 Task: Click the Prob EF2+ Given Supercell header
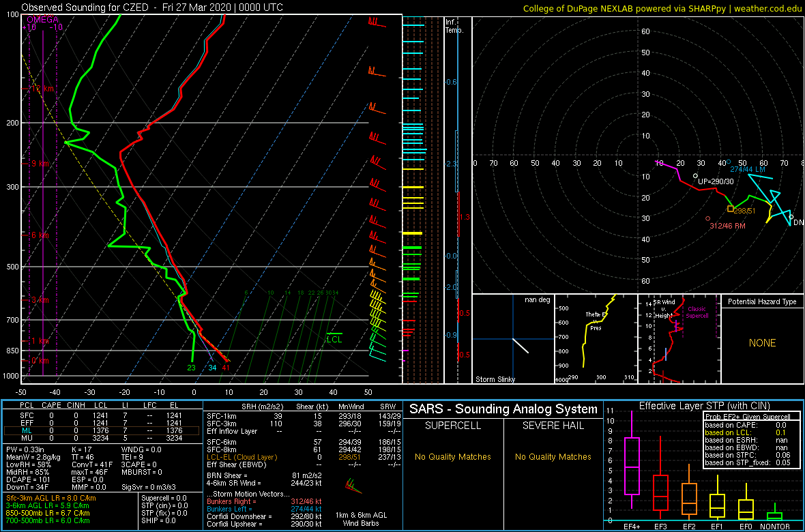pos(748,417)
